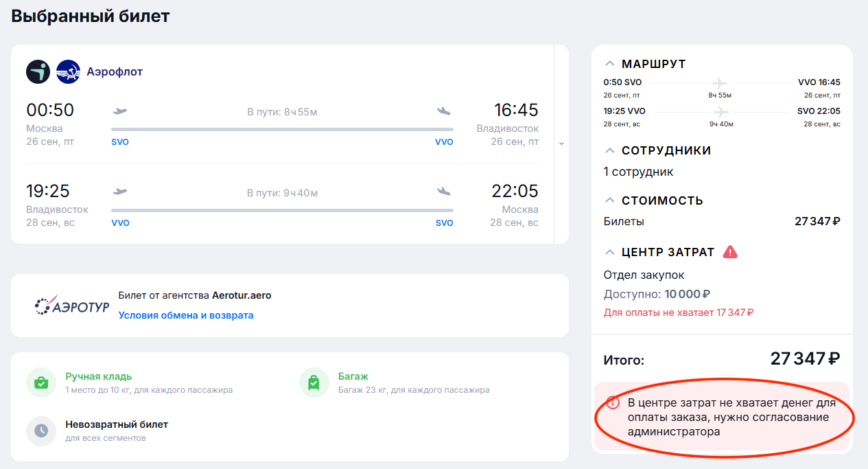
Task: Open Условия обмена и возврата link
Action: [x=186, y=315]
